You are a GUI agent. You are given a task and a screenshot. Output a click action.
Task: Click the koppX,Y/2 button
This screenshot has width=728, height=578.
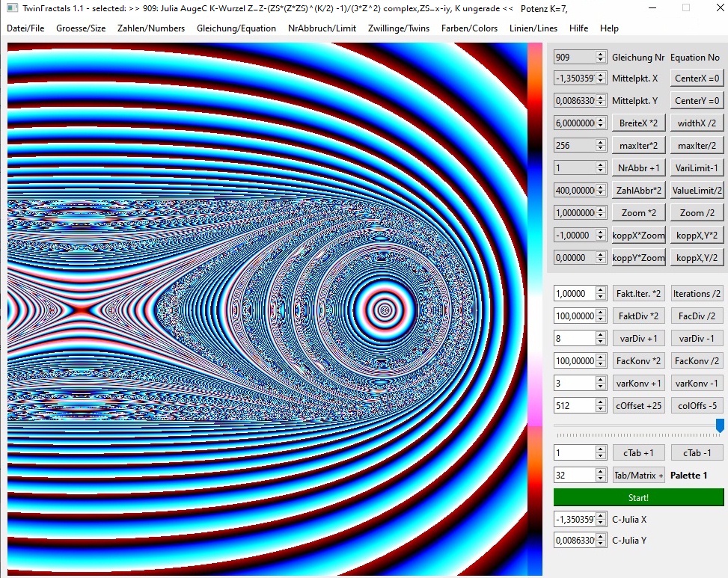coord(697,257)
